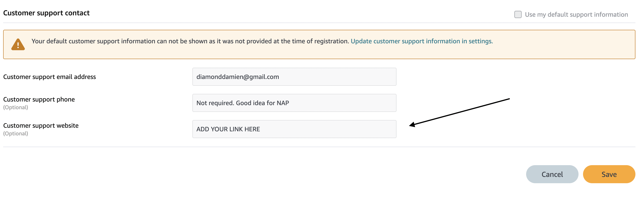Click the 'Customer support phone' label
The height and width of the screenshot is (199, 644).
[39, 99]
